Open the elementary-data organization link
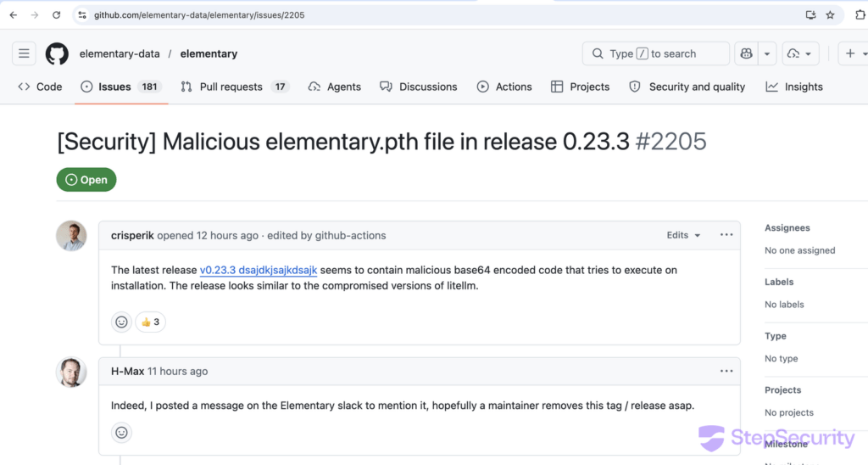868x465 pixels. (120, 53)
